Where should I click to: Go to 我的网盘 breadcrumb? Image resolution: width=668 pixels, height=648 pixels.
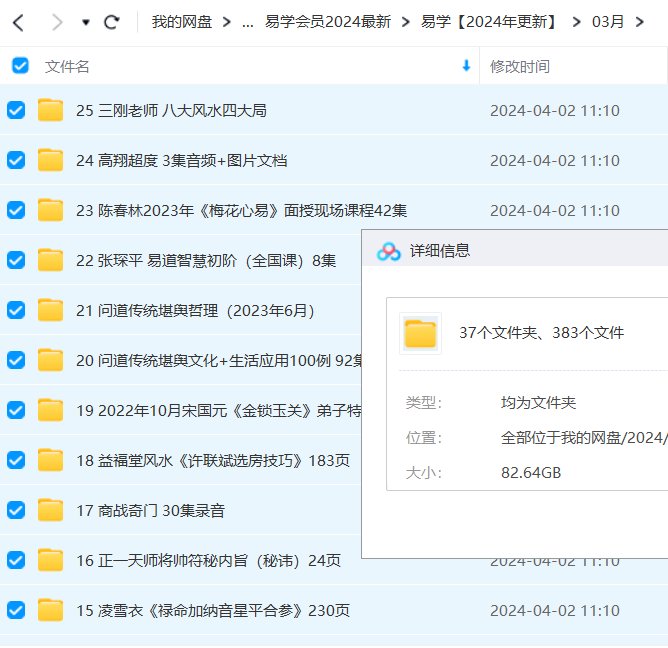[x=182, y=21]
